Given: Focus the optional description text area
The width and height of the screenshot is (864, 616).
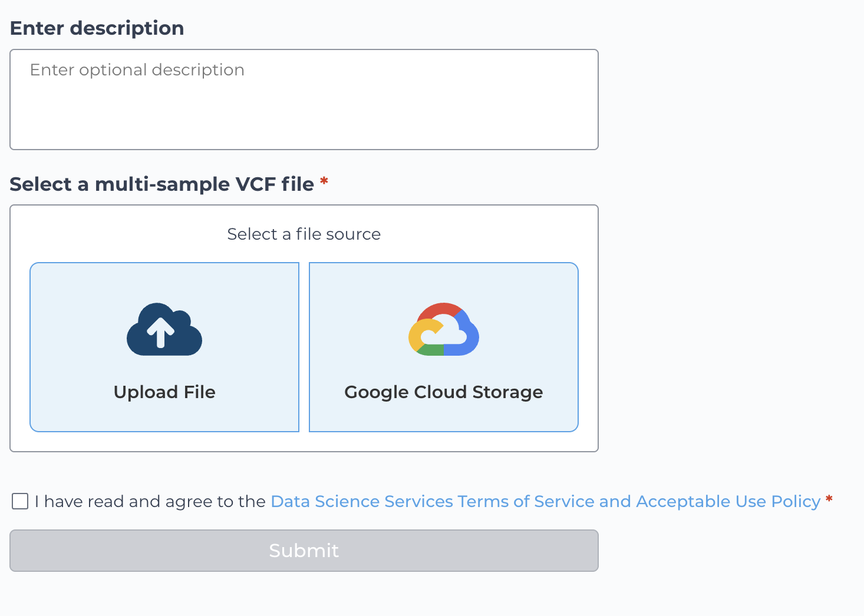Looking at the screenshot, I should (304, 100).
